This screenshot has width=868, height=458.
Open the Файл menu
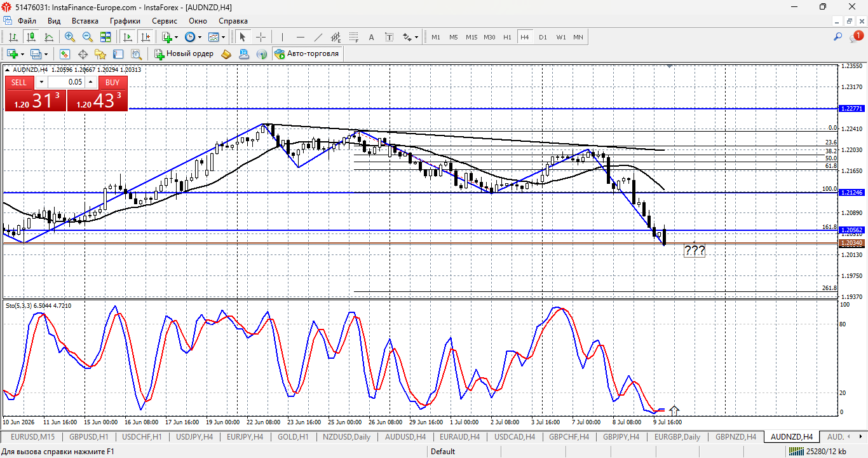[x=27, y=21]
